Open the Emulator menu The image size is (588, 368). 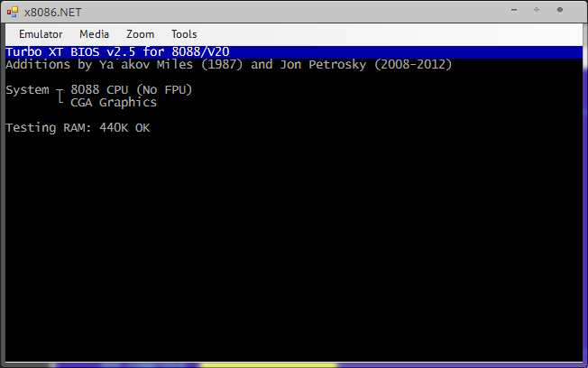[41, 34]
